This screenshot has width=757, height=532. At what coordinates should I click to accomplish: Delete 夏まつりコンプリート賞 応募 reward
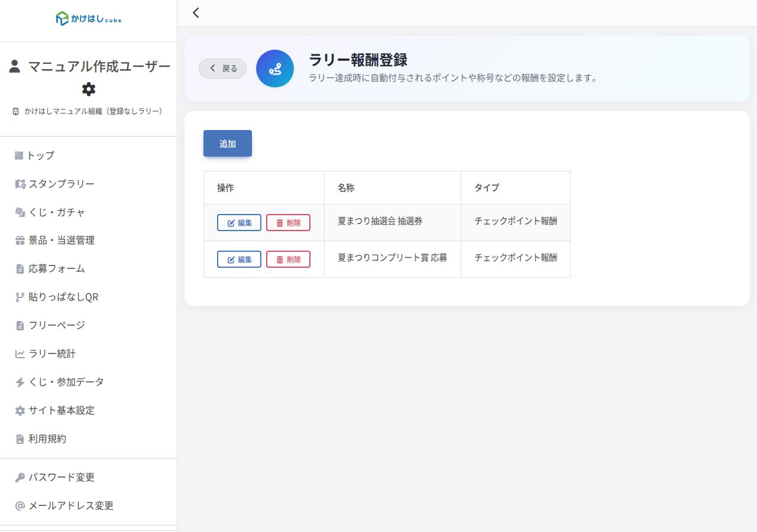pos(288,259)
